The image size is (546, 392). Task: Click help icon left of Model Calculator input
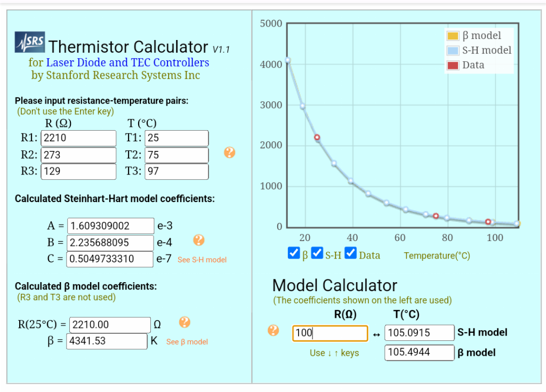pyautogui.click(x=273, y=331)
